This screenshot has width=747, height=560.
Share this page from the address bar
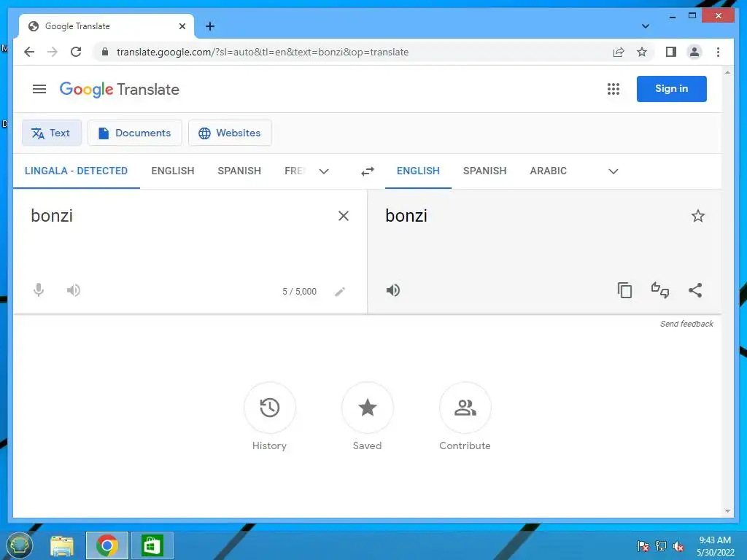pos(619,52)
